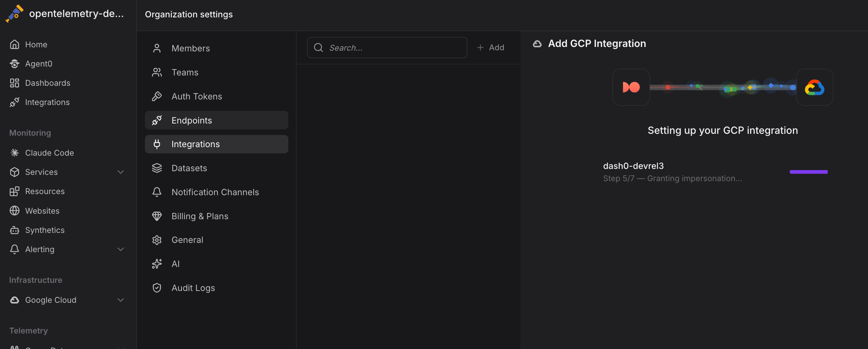Viewport: 868px width, 349px height.
Task: Select Datasets in settings menu
Action: pyautogui.click(x=217, y=168)
